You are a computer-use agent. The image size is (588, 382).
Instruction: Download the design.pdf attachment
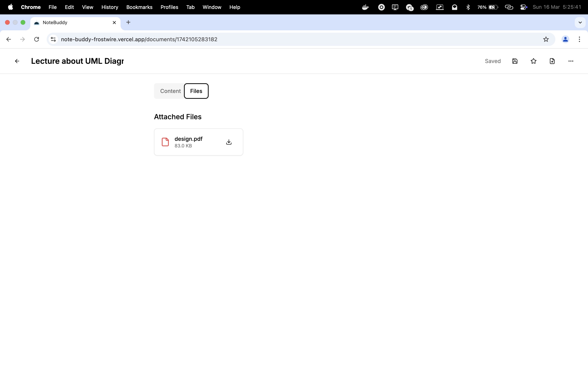tap(229, 142)
